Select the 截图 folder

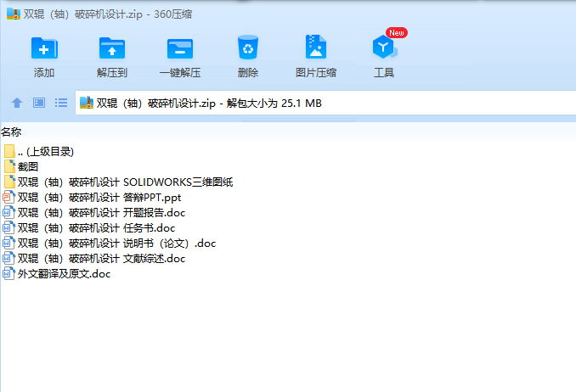[21, 166]
